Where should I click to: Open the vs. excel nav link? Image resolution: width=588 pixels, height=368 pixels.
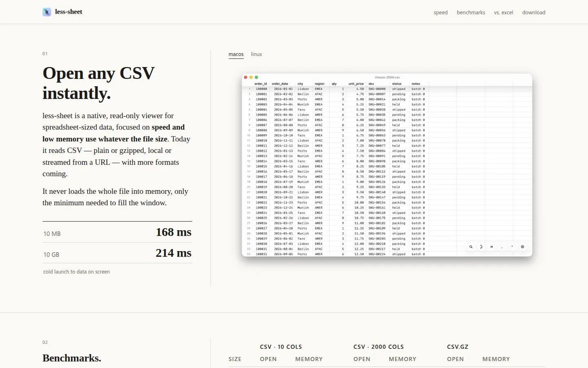pyautogui.click(x=503, y=12)
